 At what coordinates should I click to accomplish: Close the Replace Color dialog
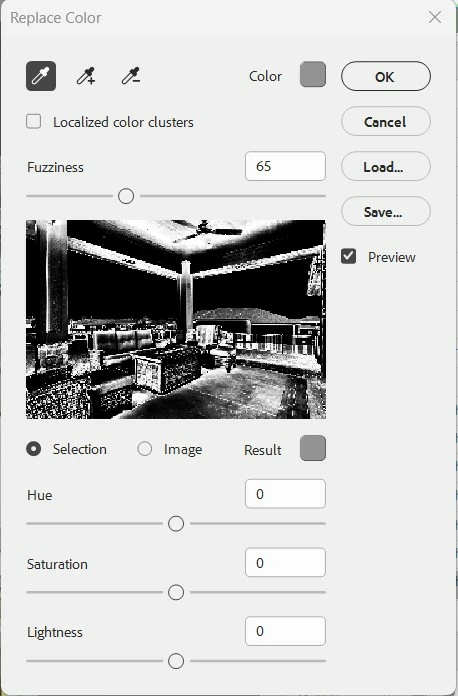[435, 17]
